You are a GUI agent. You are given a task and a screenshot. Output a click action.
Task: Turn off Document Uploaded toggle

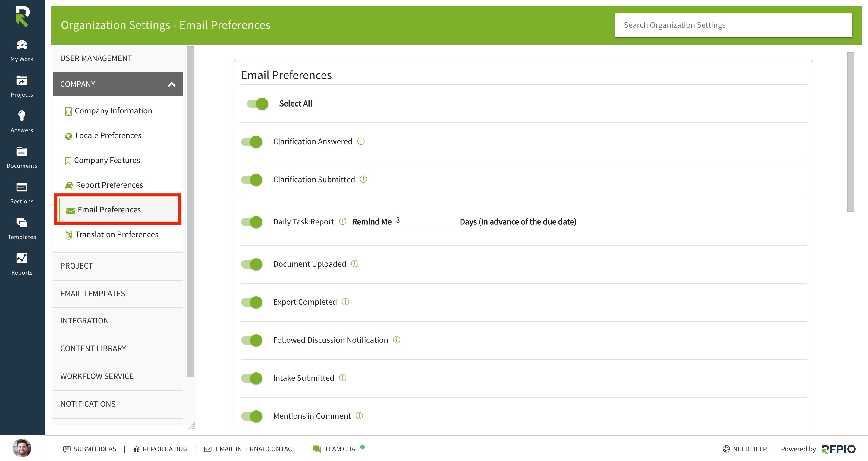point(252,264)
